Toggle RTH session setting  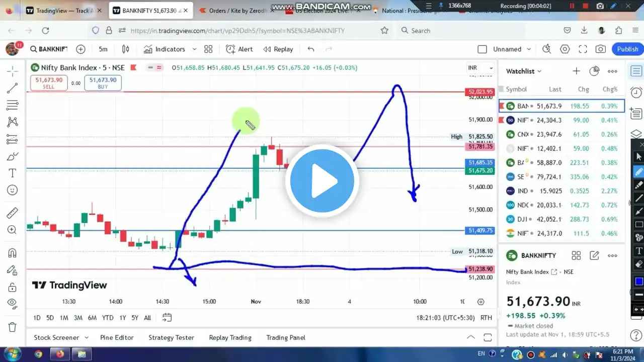tap(486, 317)
